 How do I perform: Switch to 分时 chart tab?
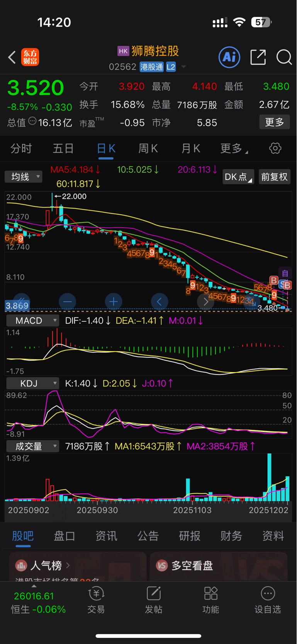pos(21,149)
